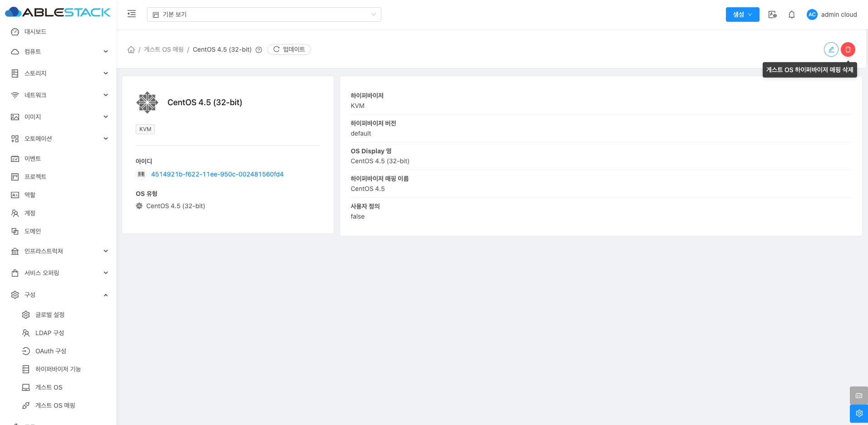Click the 오토메이션 grid icon
This screenshot has width=868, height=425.
(x=15, y=139)
